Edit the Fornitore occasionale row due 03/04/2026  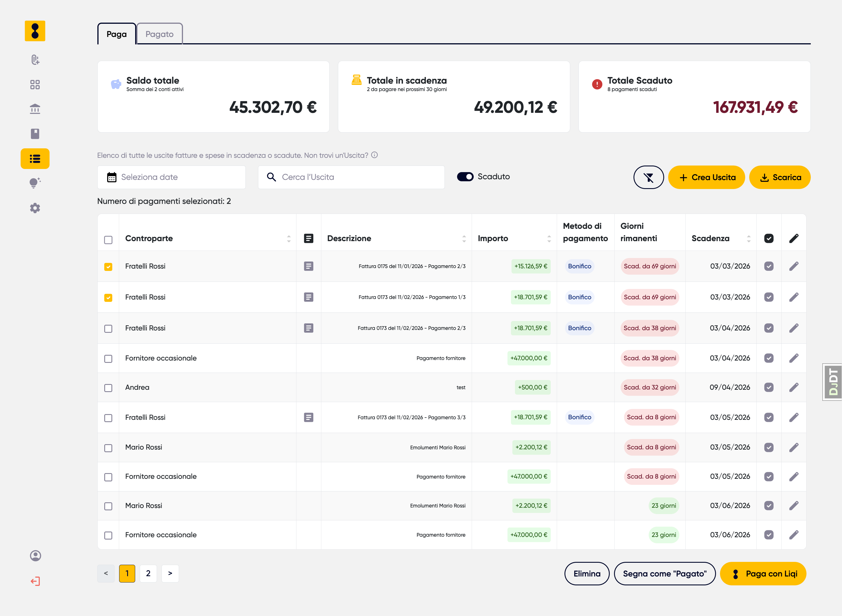click(794, 358)
